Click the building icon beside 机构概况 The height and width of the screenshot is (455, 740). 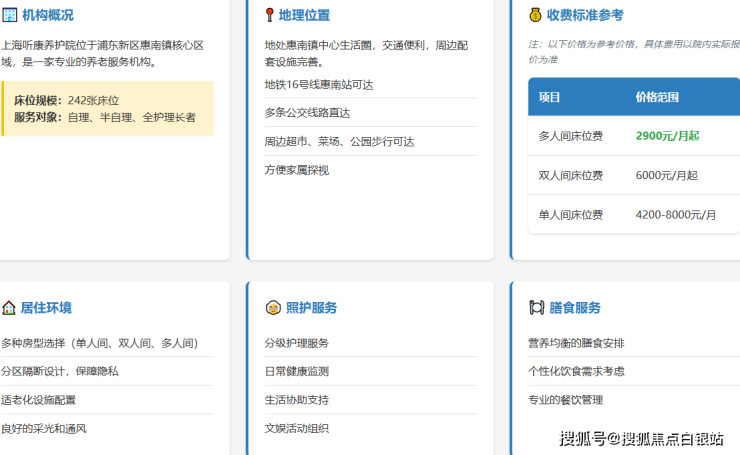point(8,15)
